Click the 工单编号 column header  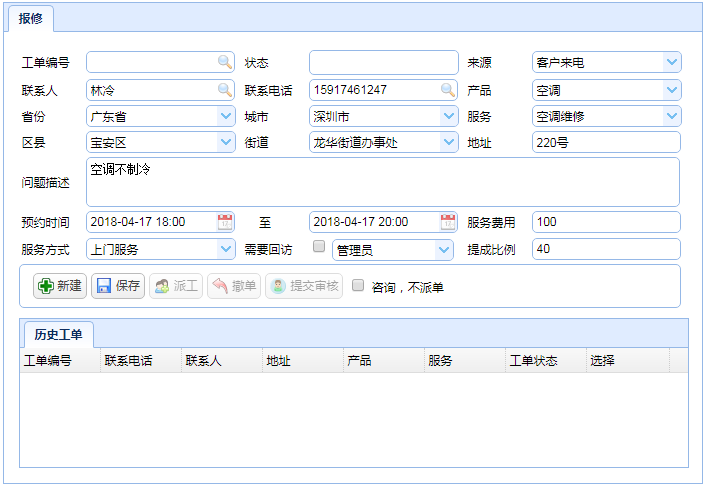[x=60, y=360]
